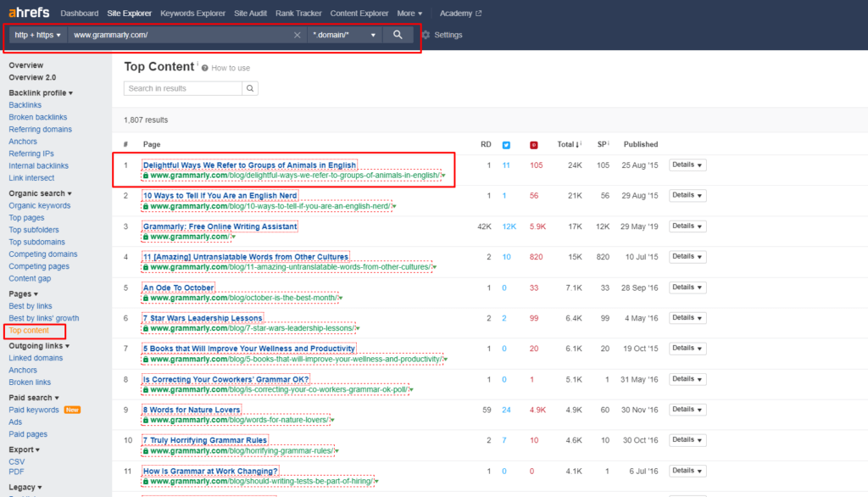Open Referring domains report
868x497 pixels.
point(41,129)
